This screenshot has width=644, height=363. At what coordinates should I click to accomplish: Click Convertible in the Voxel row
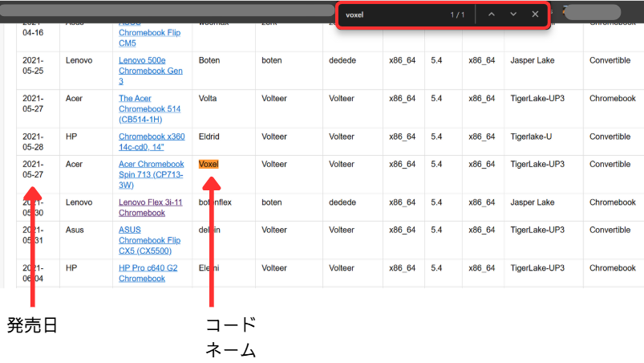(610, 164)
